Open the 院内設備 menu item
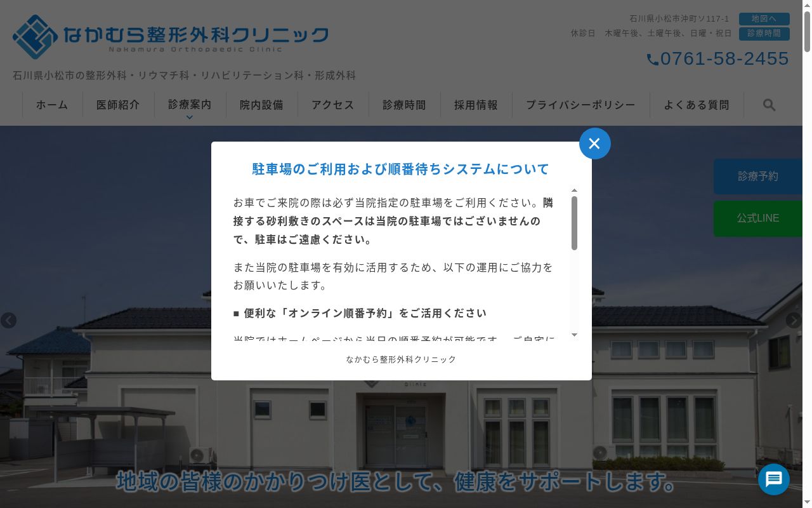The height and width of the screenshot is (508, 812). (x=261, y=105)
